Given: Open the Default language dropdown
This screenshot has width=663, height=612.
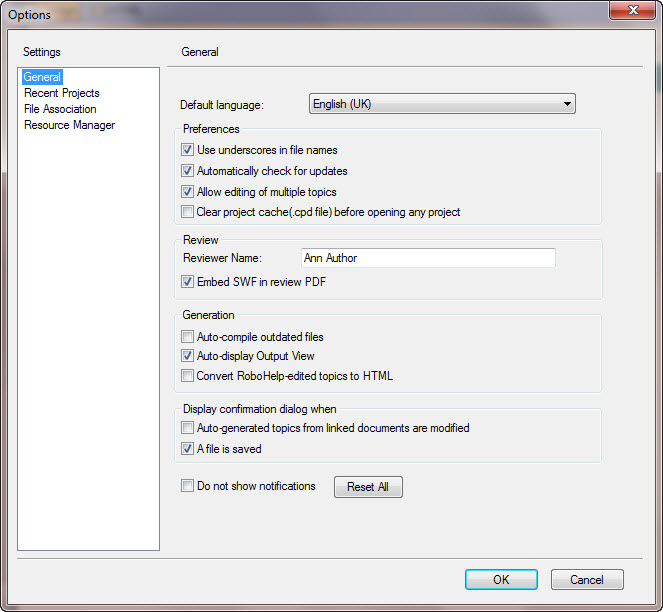Looking at the screenshot, I should (x=441, y=103).
